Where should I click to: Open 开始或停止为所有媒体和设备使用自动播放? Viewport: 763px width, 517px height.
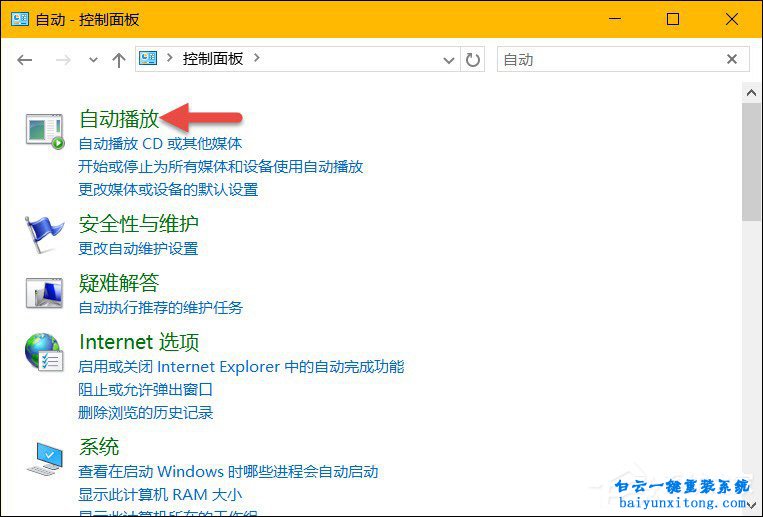220,166
